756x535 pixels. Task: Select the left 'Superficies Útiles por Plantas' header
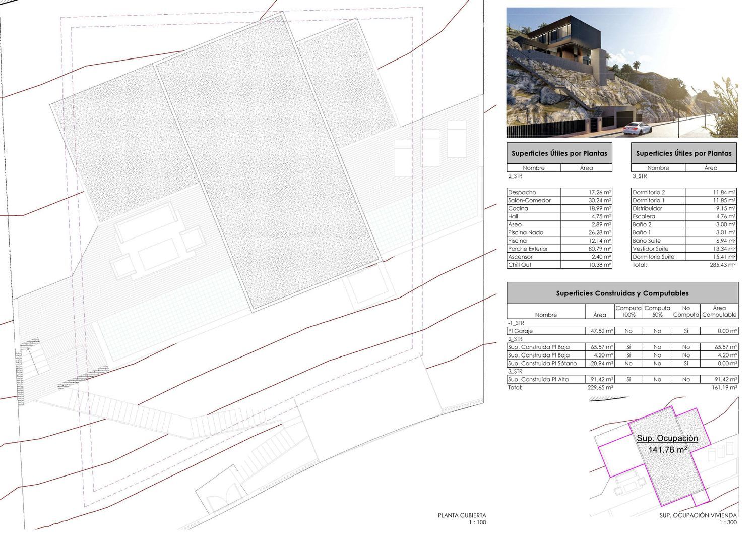click(559, 153)
